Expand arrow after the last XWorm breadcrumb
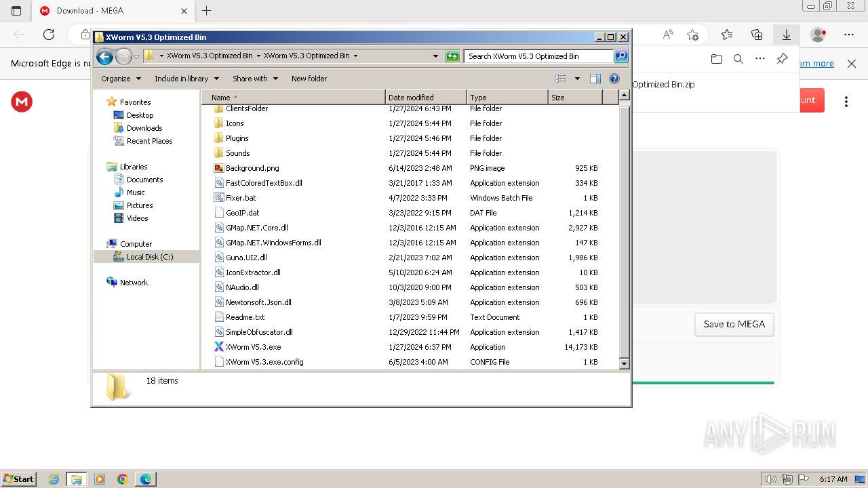The width and height of the screenshot is (868, 488). coord(355,56)
